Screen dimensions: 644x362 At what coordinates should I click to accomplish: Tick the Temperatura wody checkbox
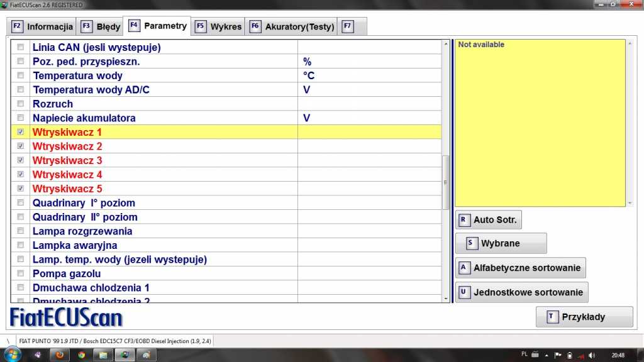tap(21, 75)
